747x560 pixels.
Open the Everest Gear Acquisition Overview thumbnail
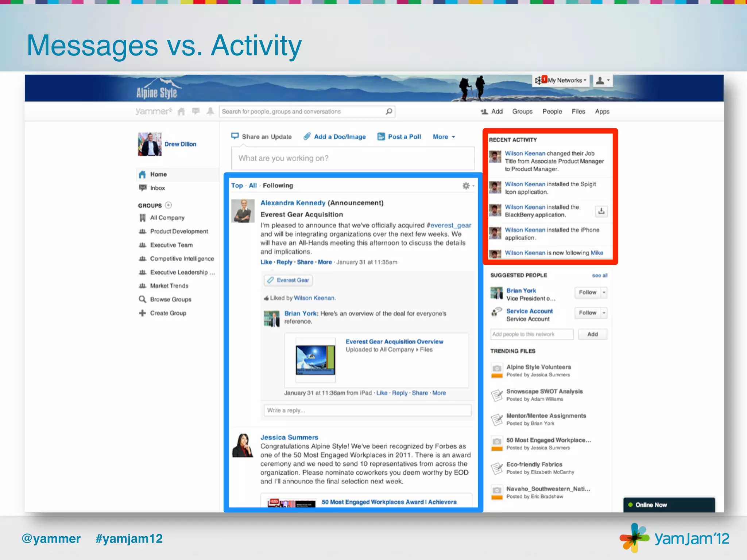pyautogui.click(x=316, y=360)
